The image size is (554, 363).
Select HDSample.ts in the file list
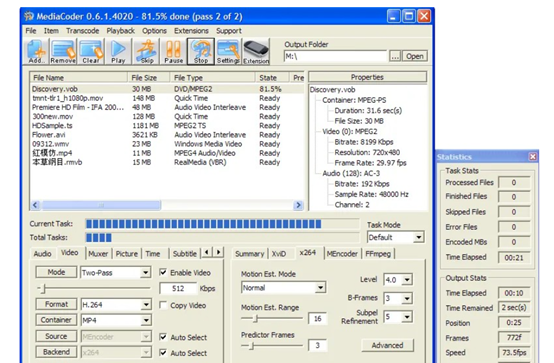click(x=166, y=125)
